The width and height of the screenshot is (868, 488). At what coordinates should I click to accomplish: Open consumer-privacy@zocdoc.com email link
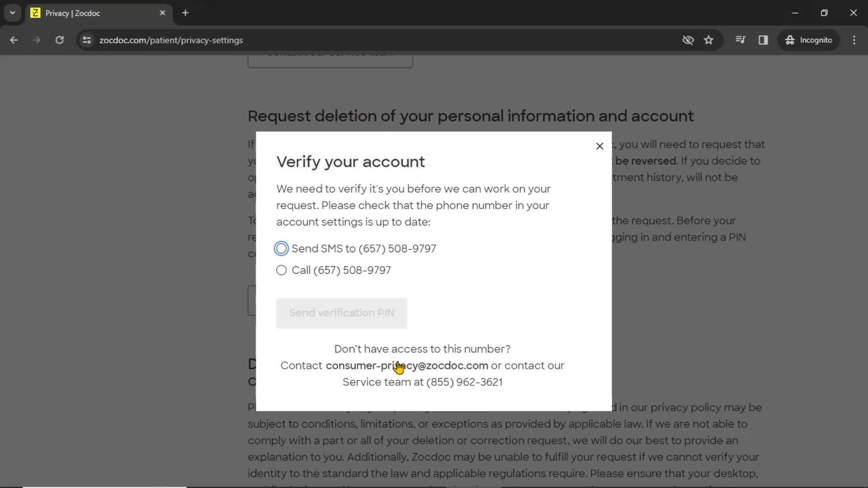click(407, 365)
